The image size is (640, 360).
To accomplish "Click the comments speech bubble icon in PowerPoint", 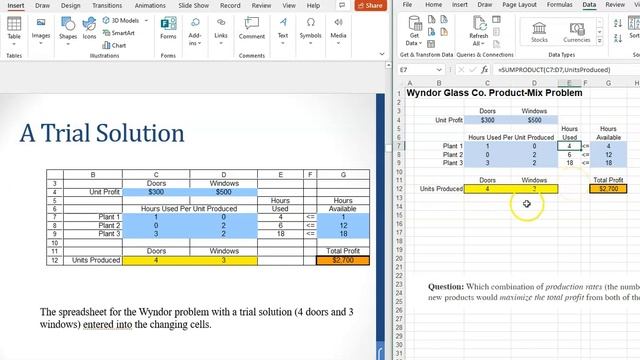I will 342,5.
